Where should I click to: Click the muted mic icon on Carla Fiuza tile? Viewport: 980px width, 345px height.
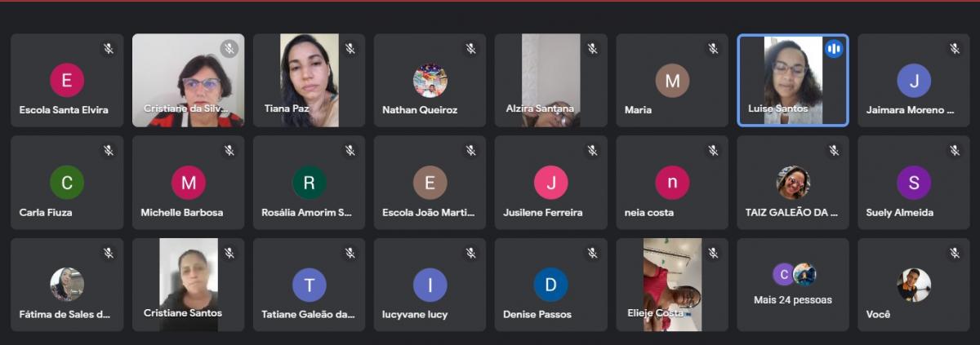pyautogui.click(x=108, y=151)
